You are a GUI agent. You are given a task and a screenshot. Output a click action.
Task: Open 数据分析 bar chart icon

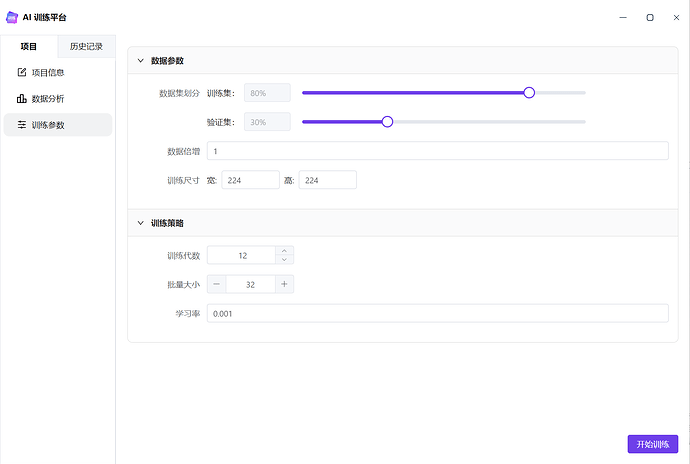[x=22, y=99]
